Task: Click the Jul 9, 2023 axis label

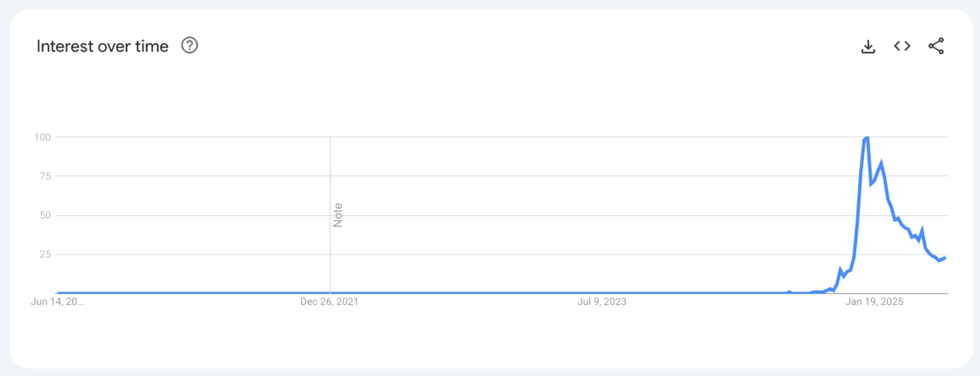Action: coord(602,302)
